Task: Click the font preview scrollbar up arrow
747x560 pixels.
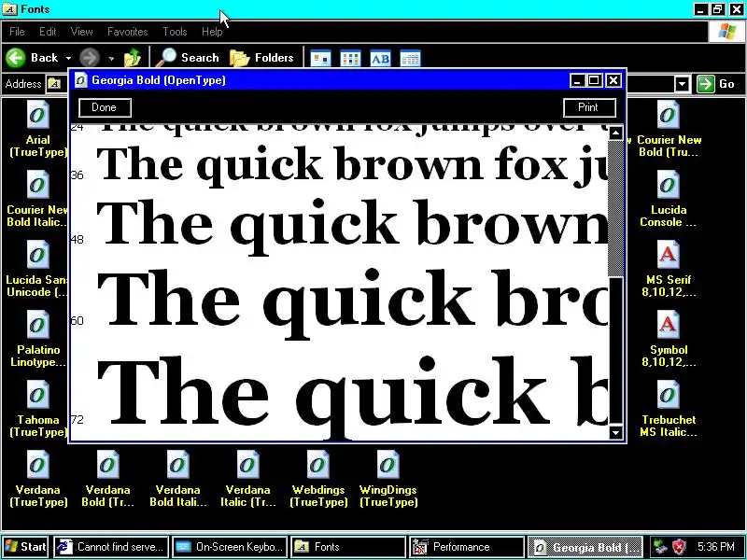Action: point(615,133)
